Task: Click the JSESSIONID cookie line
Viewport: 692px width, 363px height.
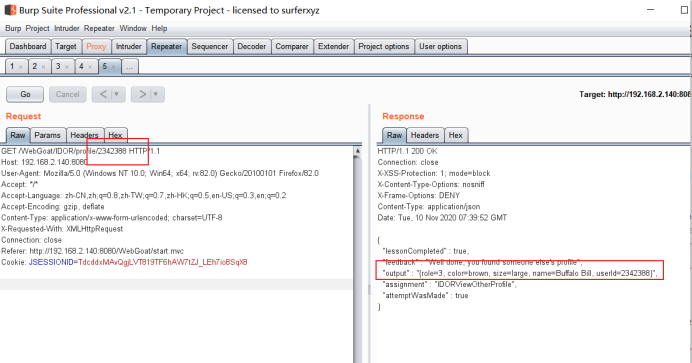Action: pyautogui.click(x=124, y=262)
